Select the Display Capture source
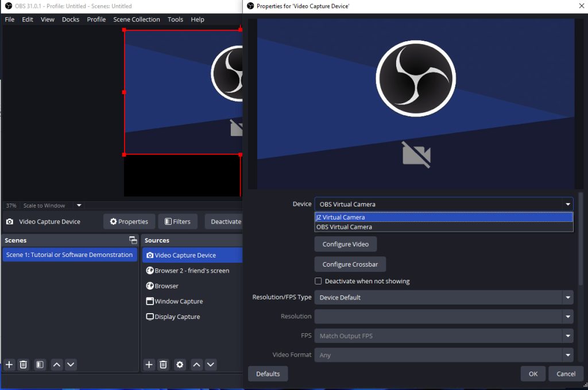 (x=192, y=317)
